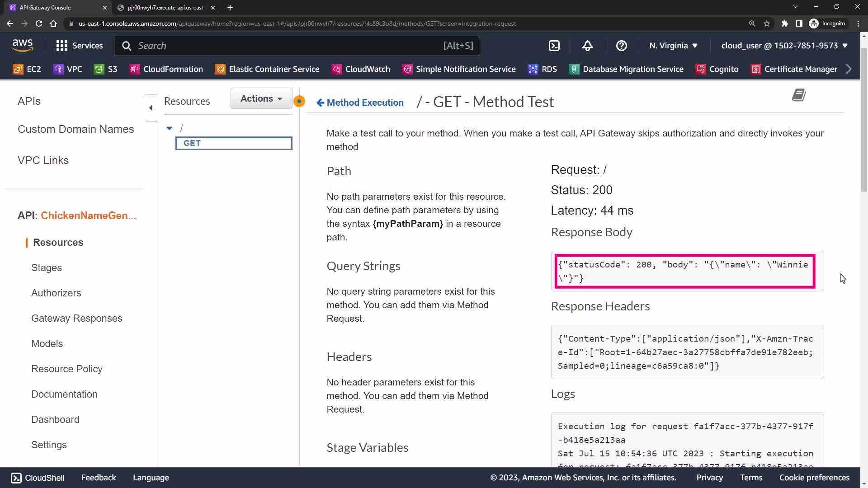
Task: Click the AWS logo home icon
Action: pyautogui.click(x=23, y=45)
